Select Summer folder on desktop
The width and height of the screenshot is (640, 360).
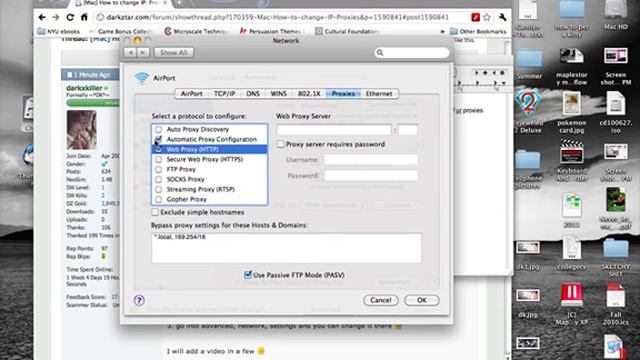coord(529,64)
